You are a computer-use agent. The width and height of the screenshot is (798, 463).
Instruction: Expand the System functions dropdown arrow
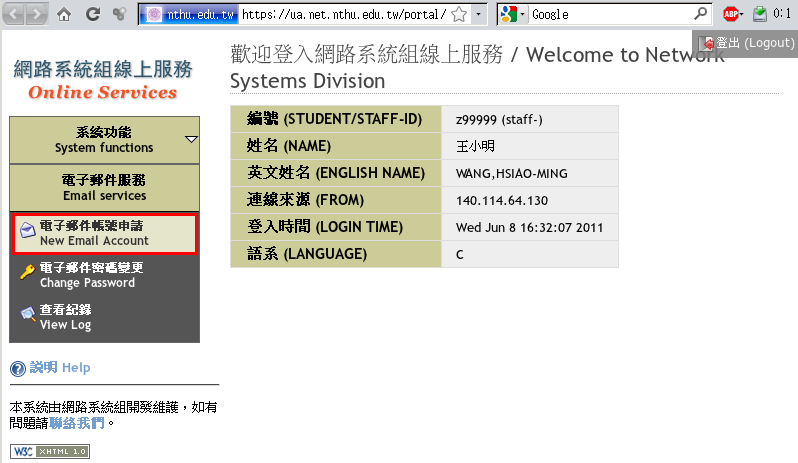coord(191,140)
